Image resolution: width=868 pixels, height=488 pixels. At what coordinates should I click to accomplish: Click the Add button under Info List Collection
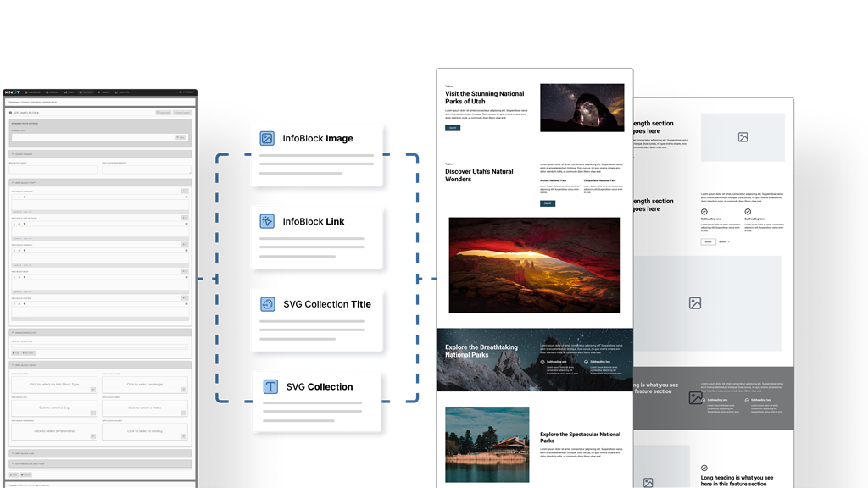point(16,353)
